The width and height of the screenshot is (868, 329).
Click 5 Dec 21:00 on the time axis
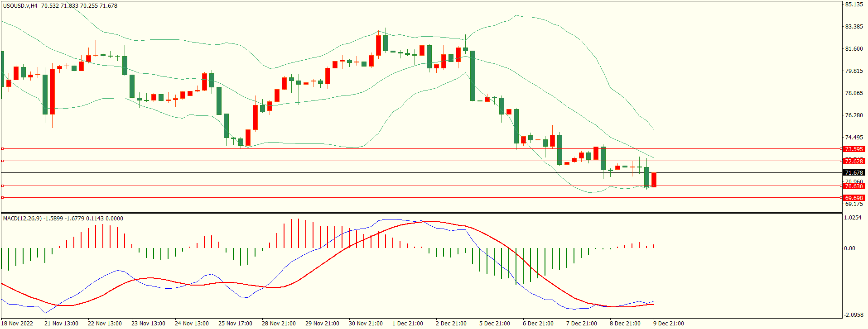pos(495,323)
